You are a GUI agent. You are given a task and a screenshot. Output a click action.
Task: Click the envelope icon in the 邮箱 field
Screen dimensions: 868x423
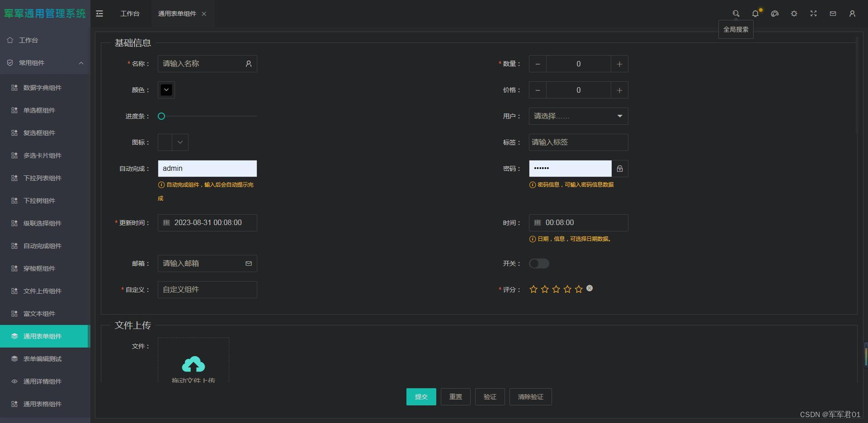click(x=249, y=263)
